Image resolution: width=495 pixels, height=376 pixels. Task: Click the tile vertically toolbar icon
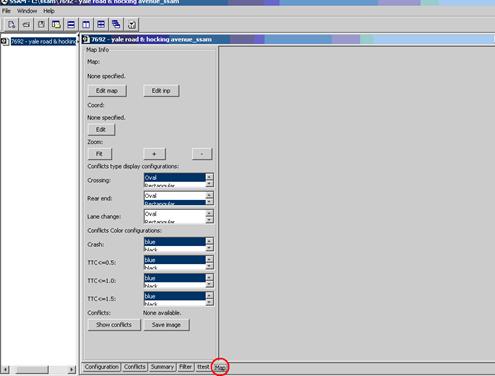coord(86,24)
